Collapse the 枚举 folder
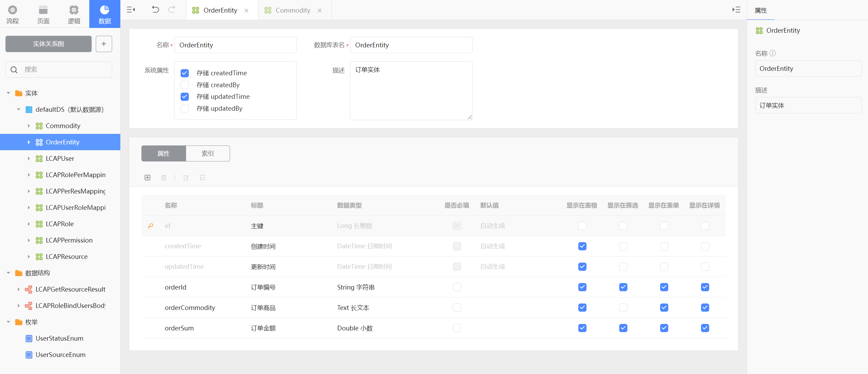Viewport: 868px width, 374px height. [x=9, y=322]
